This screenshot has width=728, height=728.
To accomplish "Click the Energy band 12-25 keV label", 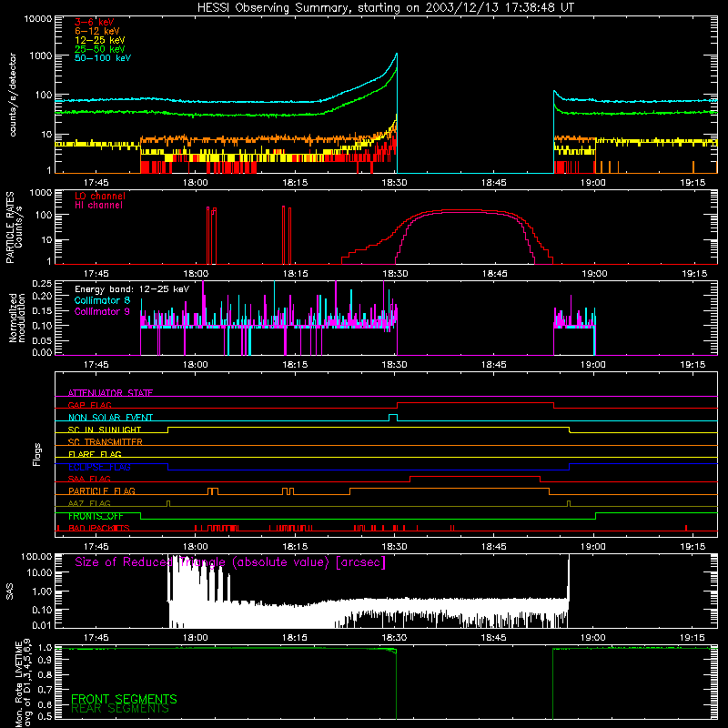I will [132, 289].
